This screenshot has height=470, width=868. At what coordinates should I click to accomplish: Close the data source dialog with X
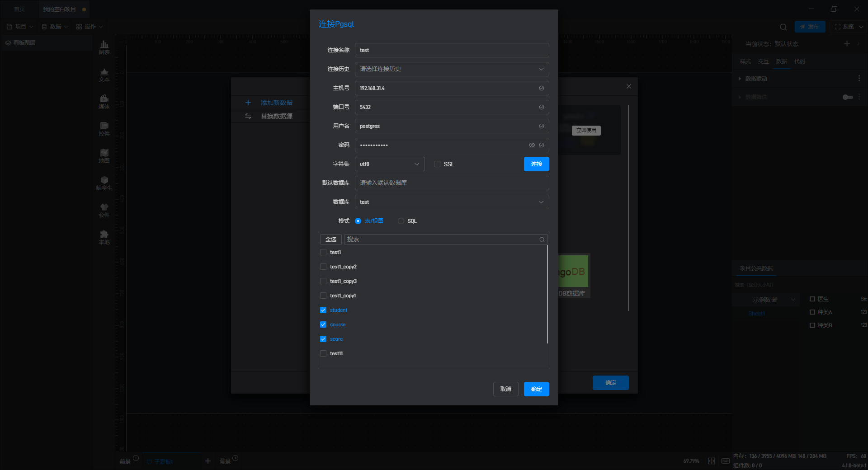coord(629,86)
